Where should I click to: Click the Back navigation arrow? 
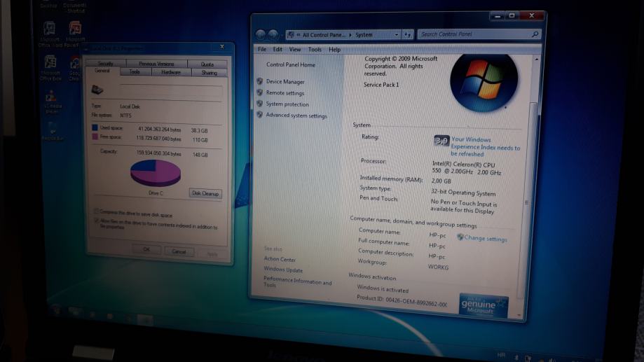261,35
